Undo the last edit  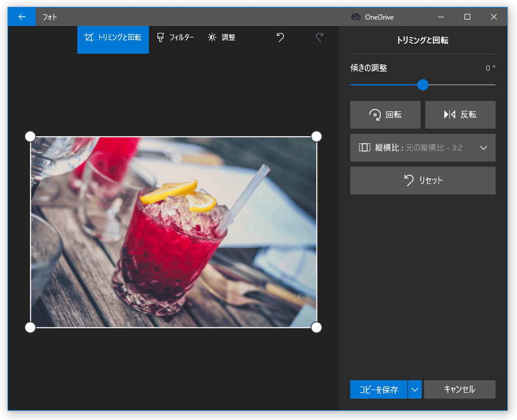tap(280, 37)
